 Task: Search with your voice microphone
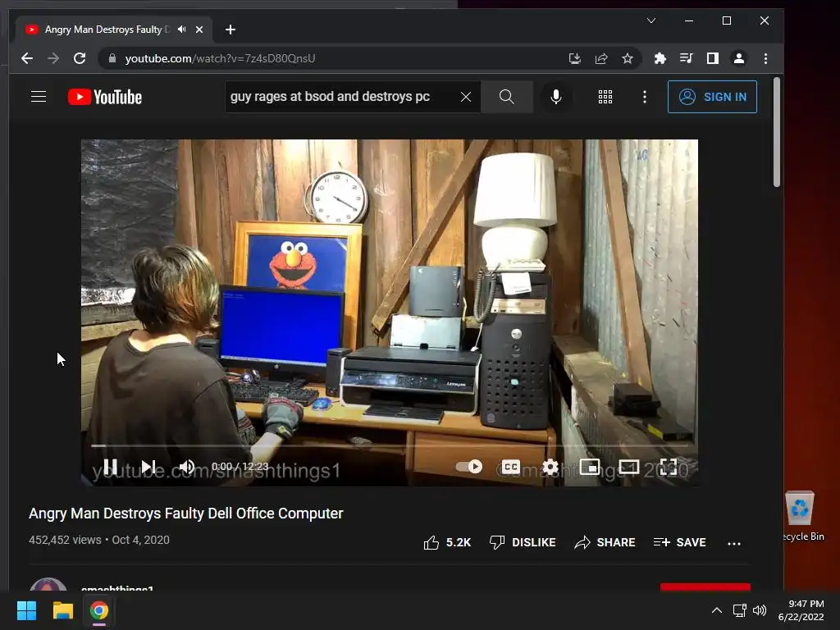556,97
